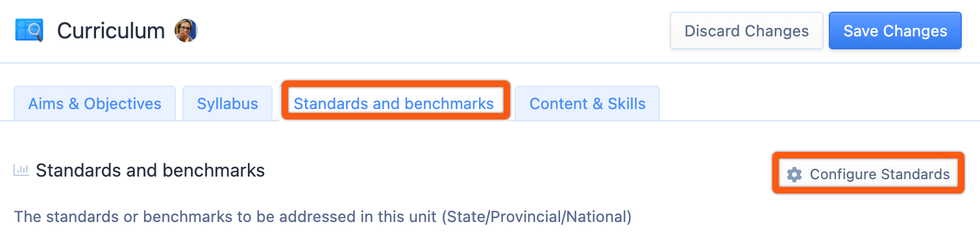Click the Discard Changes button label
Viewport: 980px width, 248px height.
click(x=746, y=31)
